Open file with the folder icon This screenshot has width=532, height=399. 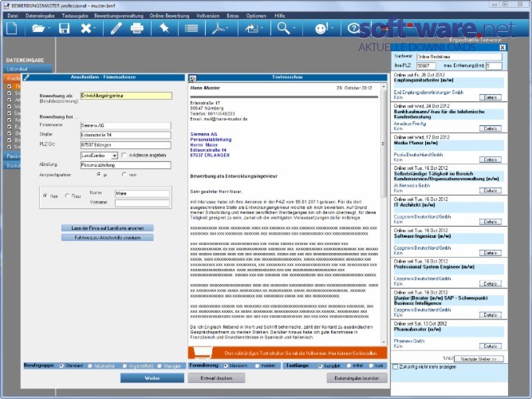click(38, 28)
